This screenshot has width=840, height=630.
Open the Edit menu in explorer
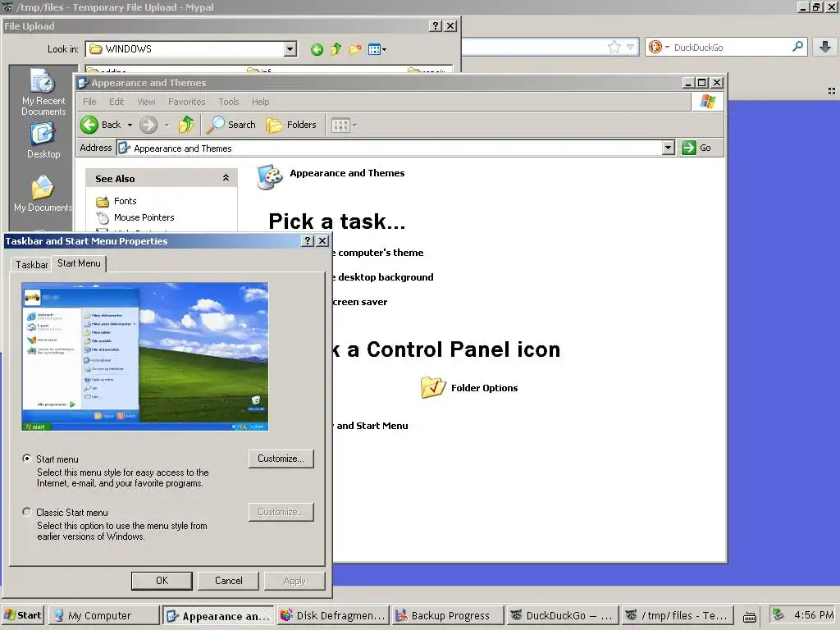click(116, 102)
